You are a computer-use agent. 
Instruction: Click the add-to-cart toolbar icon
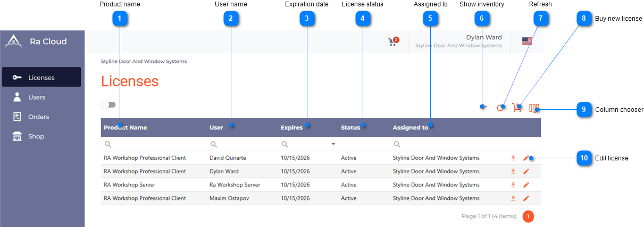(x=516, y=108)
